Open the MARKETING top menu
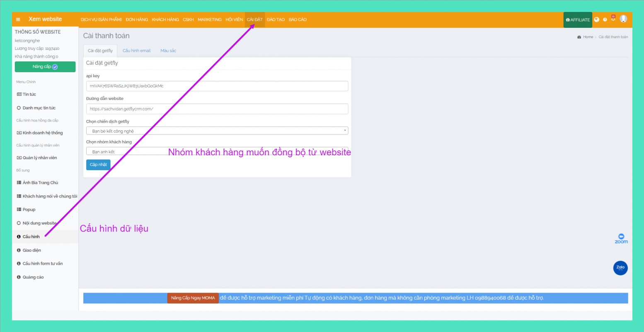Viewport: 644px width, 332px height. pyautogui.click(x=209, y=20)
